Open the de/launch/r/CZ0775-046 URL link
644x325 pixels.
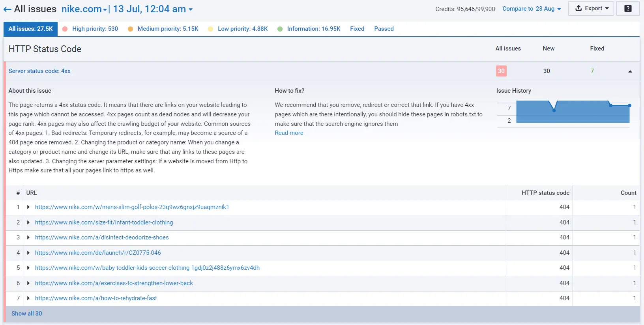click(x=98, y=253)
